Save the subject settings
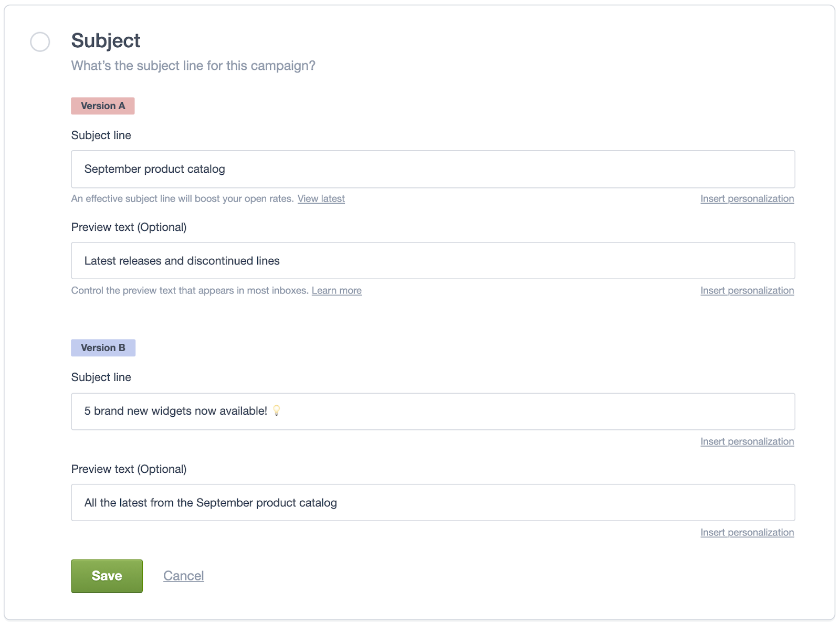840x623 pixels. (107, 576)
